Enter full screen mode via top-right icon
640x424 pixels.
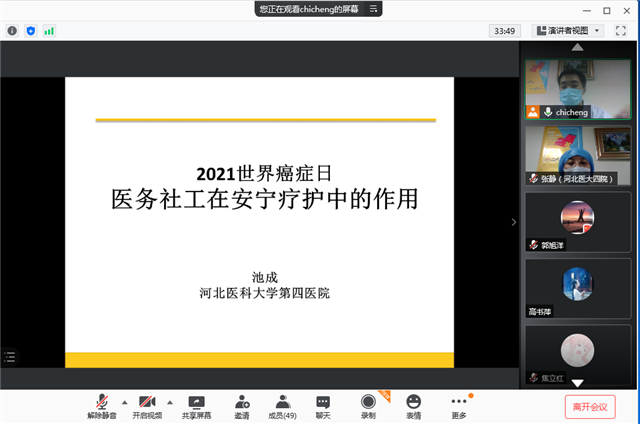pos(620,31)
